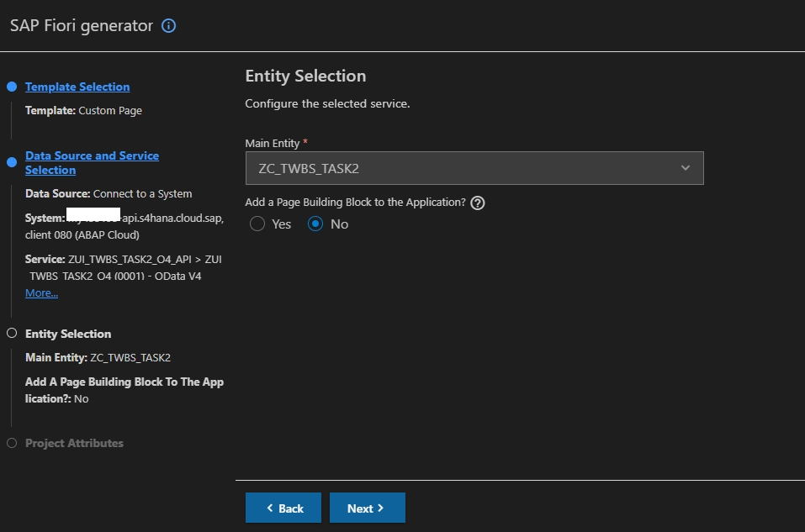Click the Entity Selection page heading
Image resolution: width=805 pixels, height=532 pixels.
pos(305,76)
